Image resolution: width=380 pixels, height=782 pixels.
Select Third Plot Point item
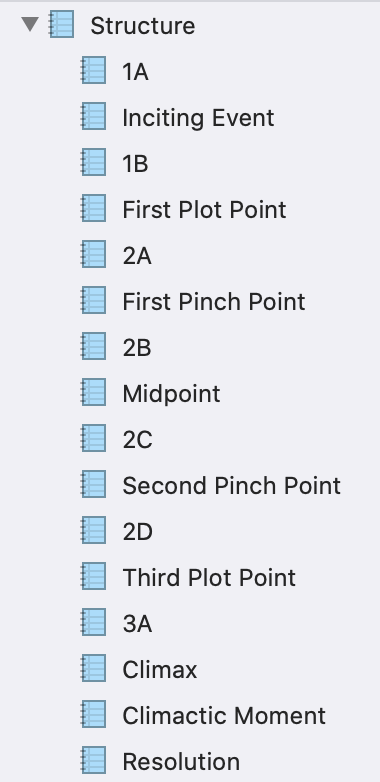[209, 578]
